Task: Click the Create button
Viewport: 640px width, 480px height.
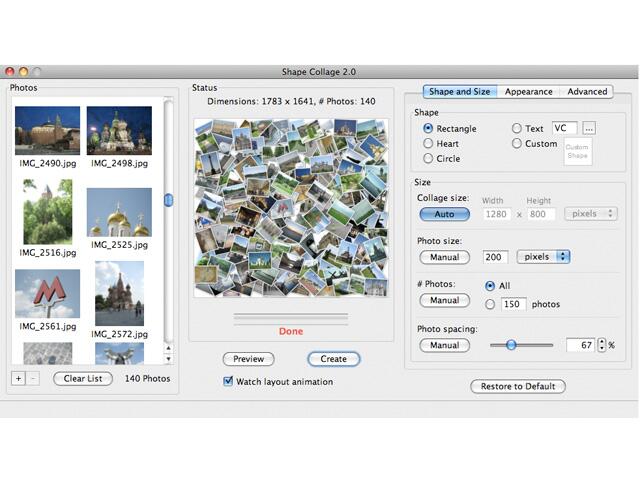Action: [x=333, y=359]
